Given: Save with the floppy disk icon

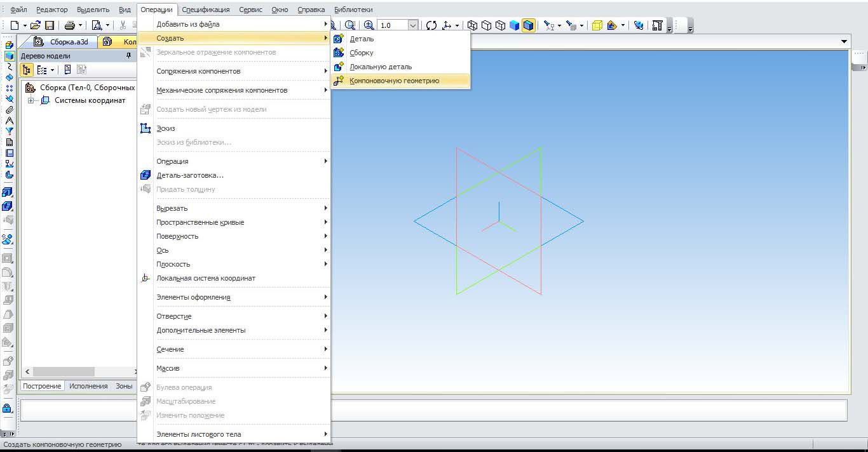Looking at the screenshot, I should coord(50,25).
